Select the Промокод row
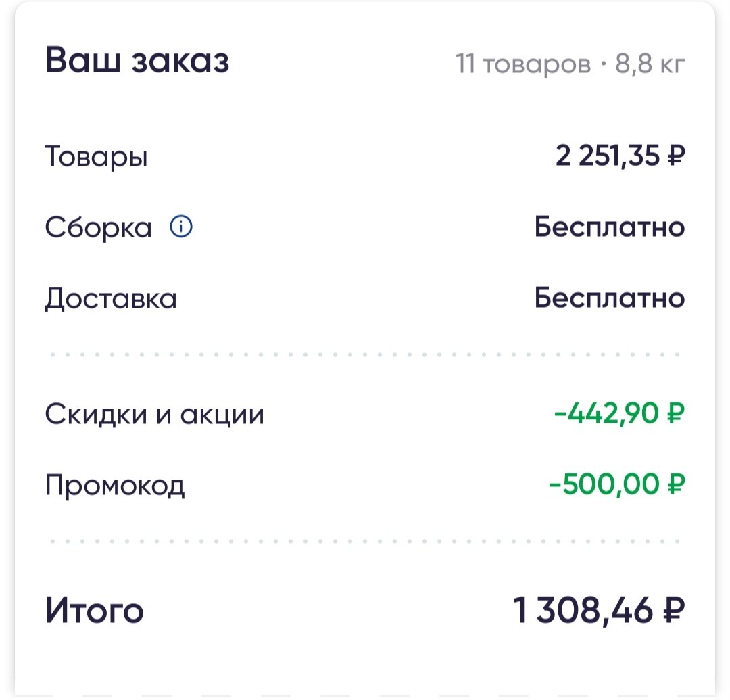 point(115,484)
